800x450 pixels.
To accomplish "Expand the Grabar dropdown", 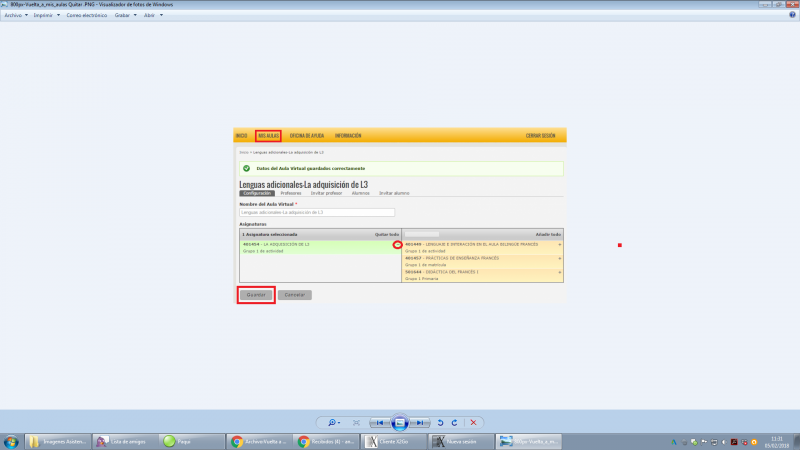I will coord(125,16).
